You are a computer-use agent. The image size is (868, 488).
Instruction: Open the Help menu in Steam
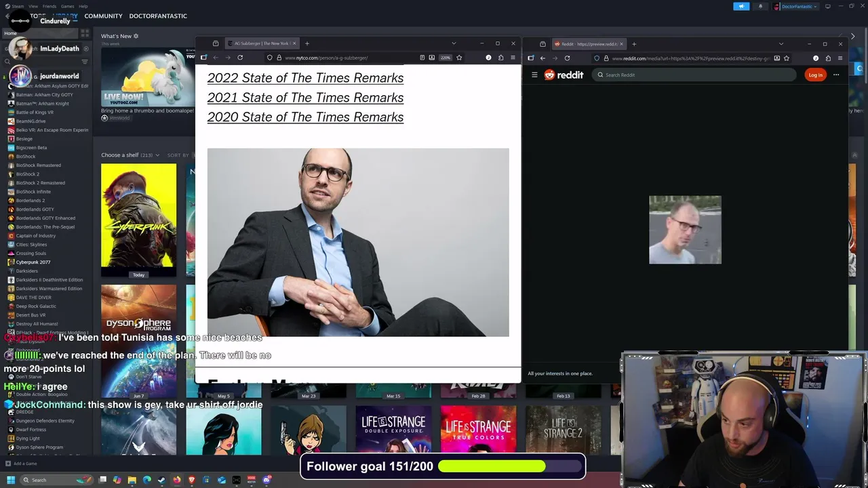(x=83, y=6)
